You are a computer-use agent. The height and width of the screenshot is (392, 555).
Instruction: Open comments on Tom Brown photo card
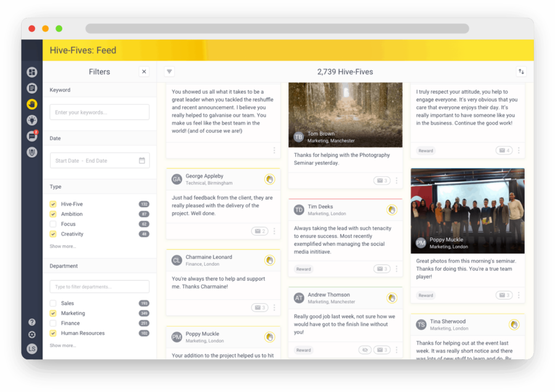pos(382,181)
